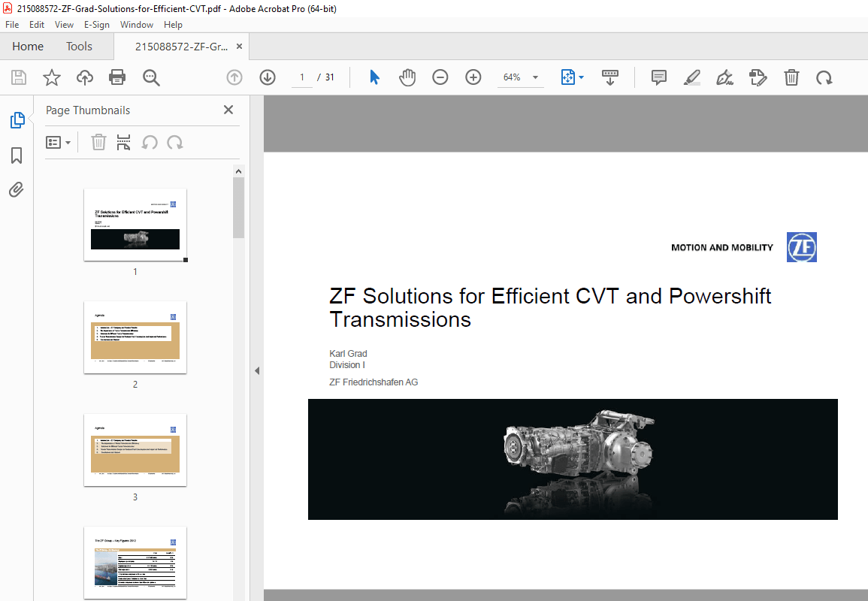Image resolution: width=868 pixels, height=601 pixels.
Task: Go to the next page with the down arrow
Action: [267, 77]
